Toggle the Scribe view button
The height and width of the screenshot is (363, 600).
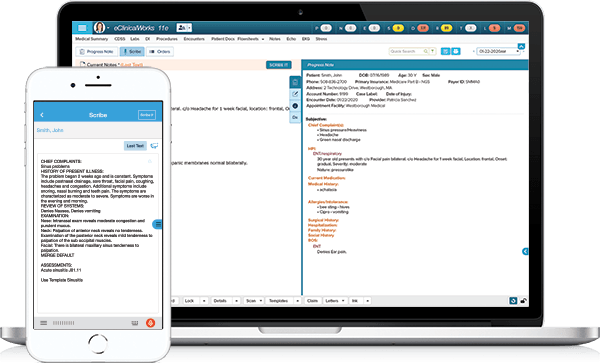(132, 52)
